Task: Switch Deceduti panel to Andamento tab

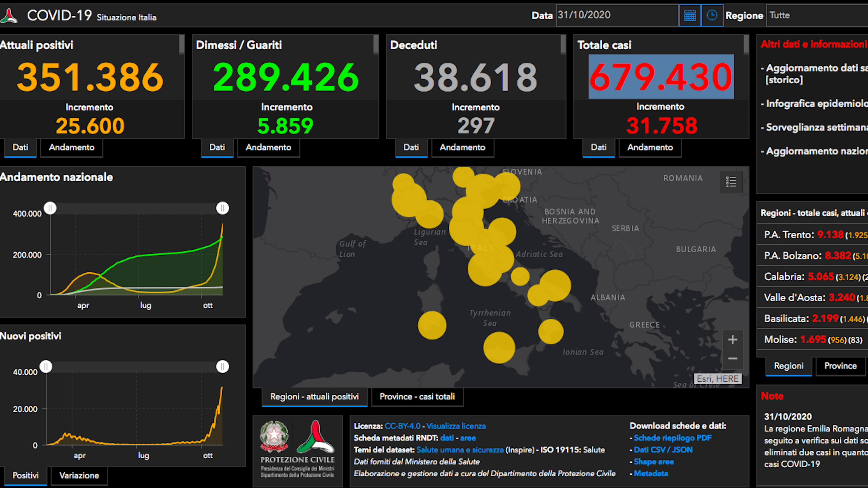Action: click(x=462, y=147)
